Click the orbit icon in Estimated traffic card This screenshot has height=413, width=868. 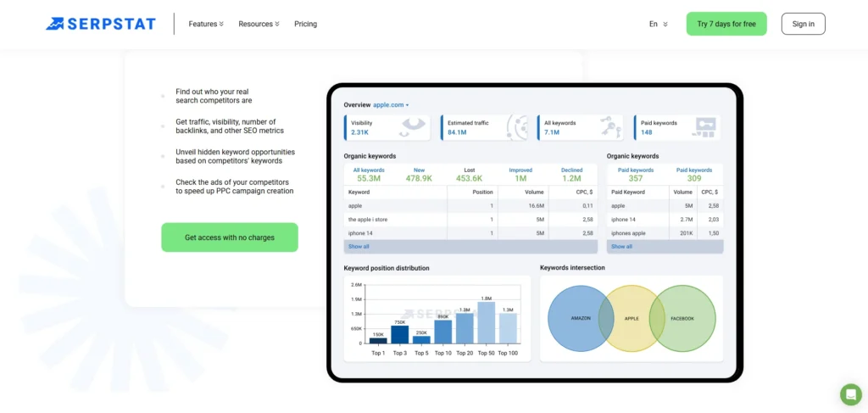(x=516, y=127)
